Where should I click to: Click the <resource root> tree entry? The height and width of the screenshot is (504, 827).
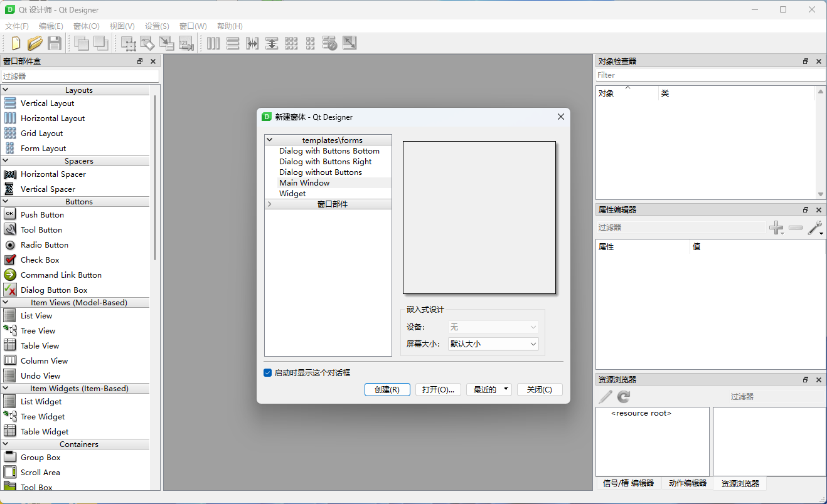pyautogui.click(x=641, y=413)
